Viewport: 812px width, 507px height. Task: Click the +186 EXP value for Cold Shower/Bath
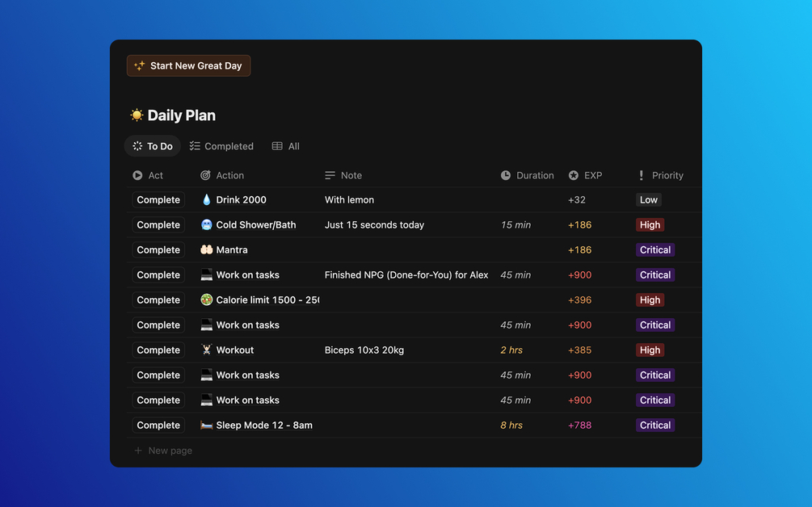pyautogui.click(x=579, y=224)
